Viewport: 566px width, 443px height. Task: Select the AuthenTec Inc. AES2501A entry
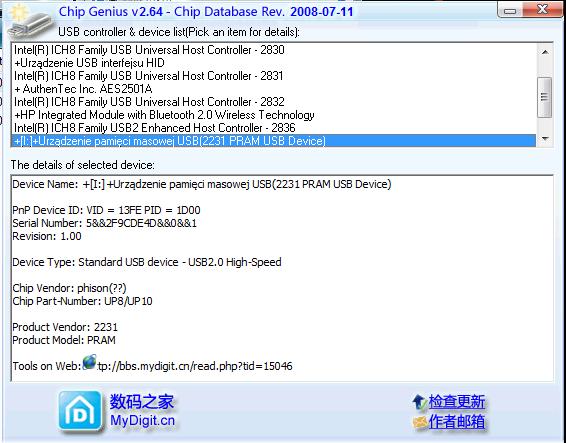(273, 89)
